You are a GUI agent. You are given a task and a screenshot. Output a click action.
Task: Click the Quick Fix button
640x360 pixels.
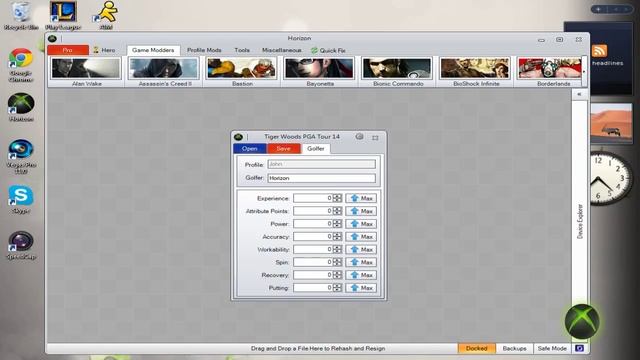pyautogui.click(x=328, y=50)
